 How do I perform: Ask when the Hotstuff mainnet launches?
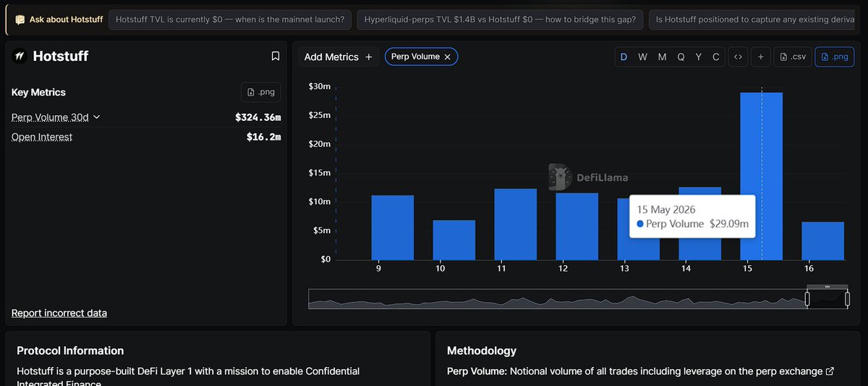coord(230,20)
